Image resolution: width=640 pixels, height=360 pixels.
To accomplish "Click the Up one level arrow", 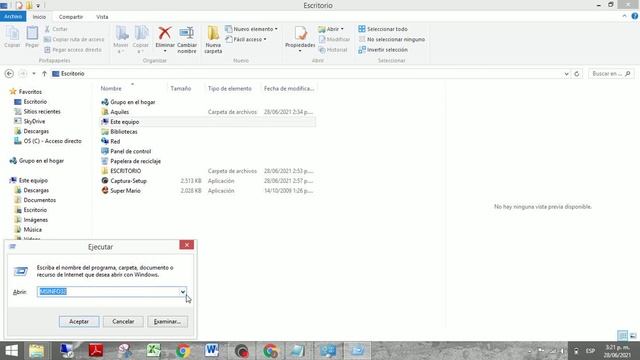I will coord(44,73).
